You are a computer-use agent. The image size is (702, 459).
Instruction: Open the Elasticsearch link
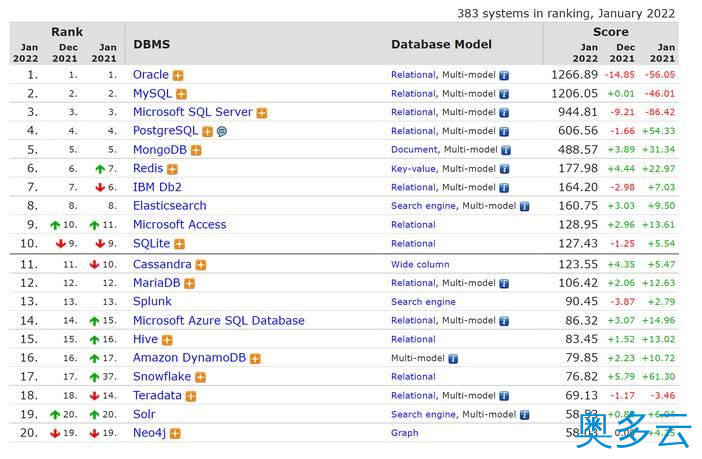(170, 206)
